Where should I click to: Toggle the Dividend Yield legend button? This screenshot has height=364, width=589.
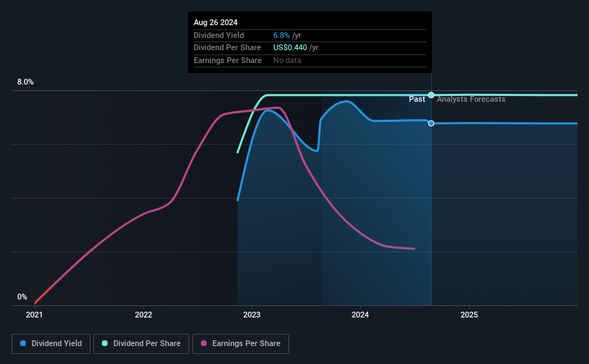[51, 344]
